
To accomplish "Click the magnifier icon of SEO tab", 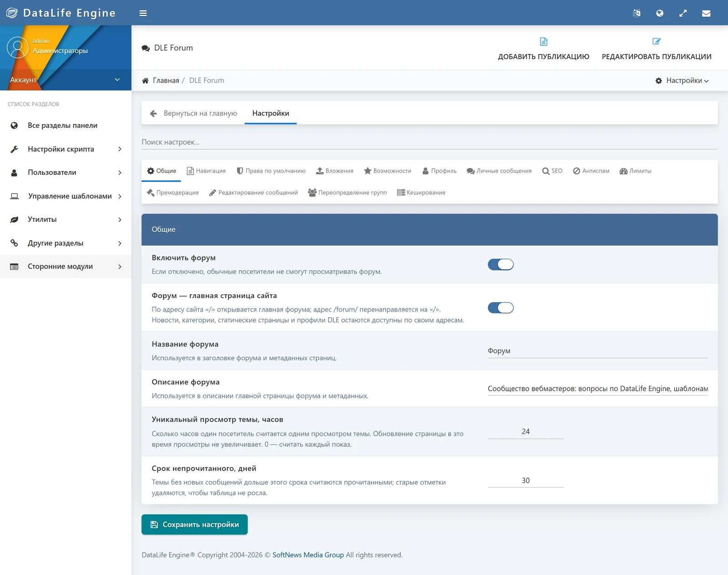I will point(546,171).
